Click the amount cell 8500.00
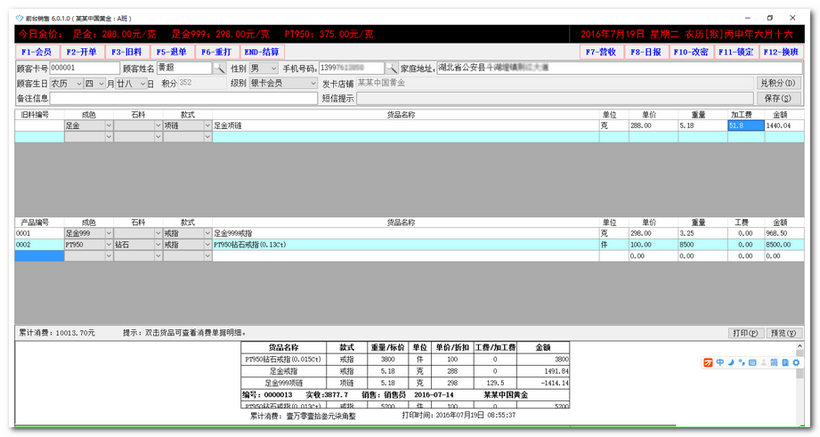820x437 pixels. (784, 245)
